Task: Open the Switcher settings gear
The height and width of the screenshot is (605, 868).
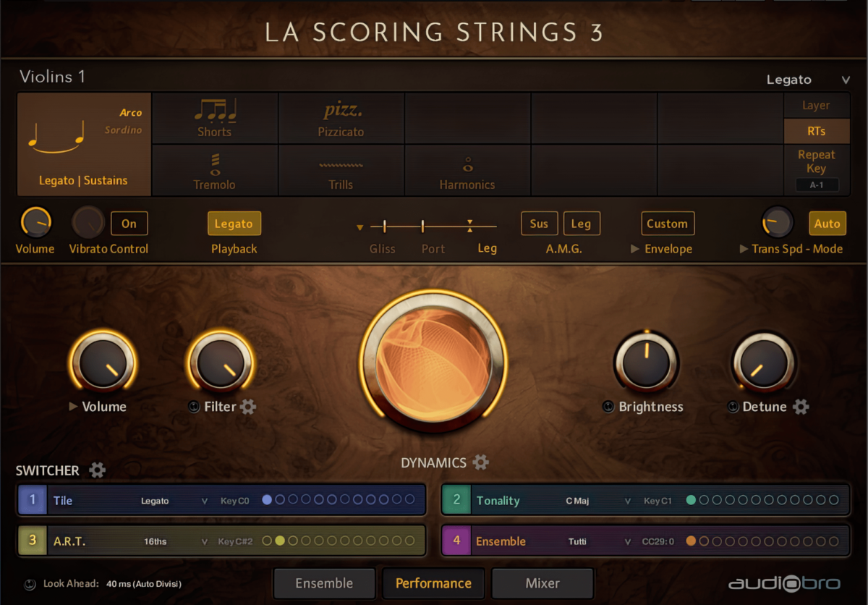Action: [96, 470]
